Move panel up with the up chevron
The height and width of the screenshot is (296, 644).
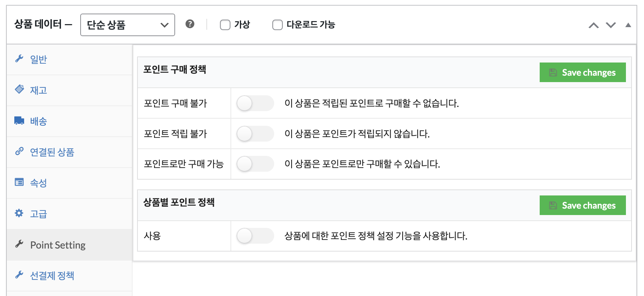594,25
